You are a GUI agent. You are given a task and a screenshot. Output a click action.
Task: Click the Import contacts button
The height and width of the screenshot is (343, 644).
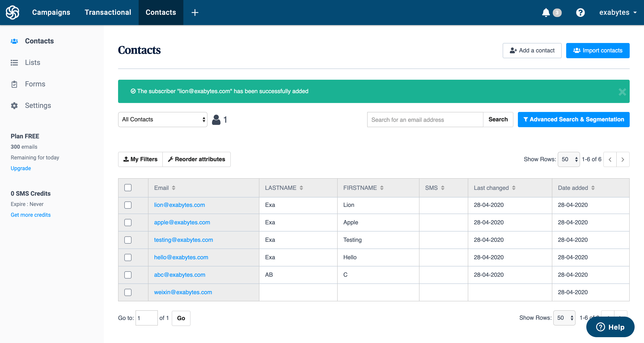pyautogui.click(x=597, y=51)
